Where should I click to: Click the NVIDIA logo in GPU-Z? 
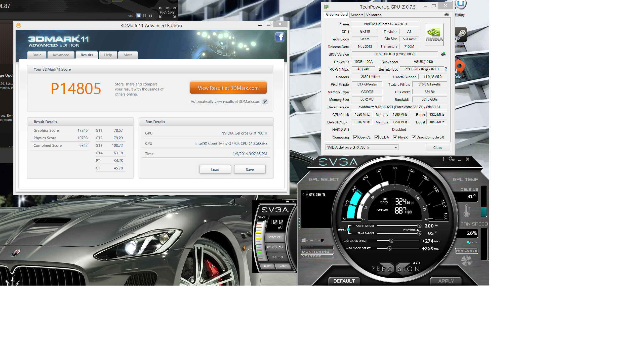tap(434, 35)
